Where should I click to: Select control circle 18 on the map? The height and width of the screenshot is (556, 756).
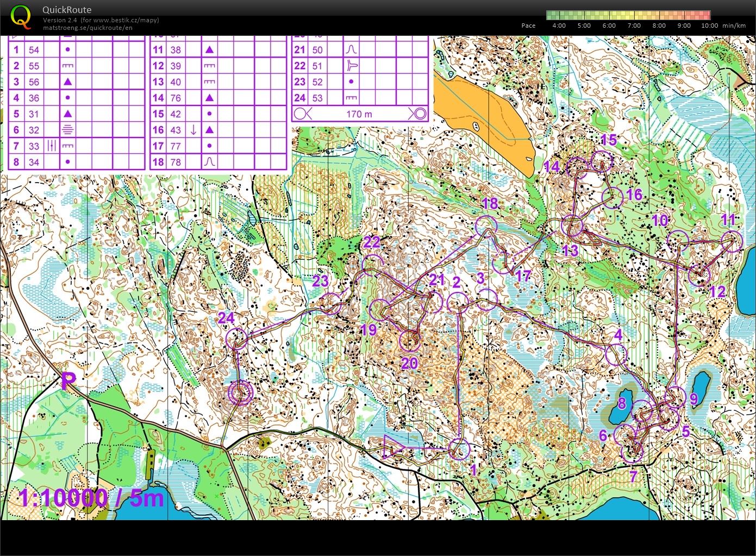pyautogui.click(x=486, y=226)
